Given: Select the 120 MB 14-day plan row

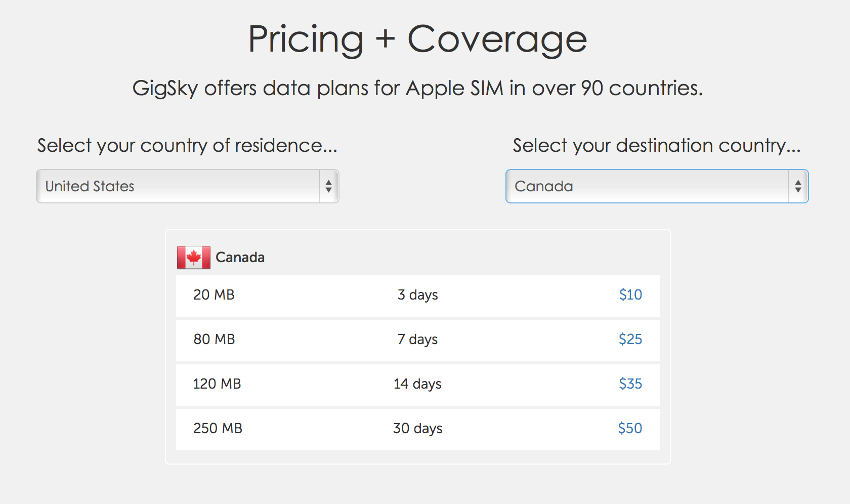Looking at the screenshot, I should (x=417, y=385).
